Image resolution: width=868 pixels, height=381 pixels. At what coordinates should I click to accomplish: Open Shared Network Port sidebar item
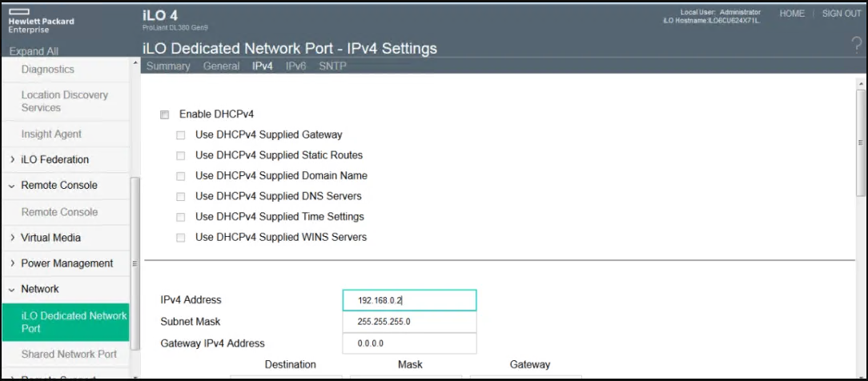69,354
